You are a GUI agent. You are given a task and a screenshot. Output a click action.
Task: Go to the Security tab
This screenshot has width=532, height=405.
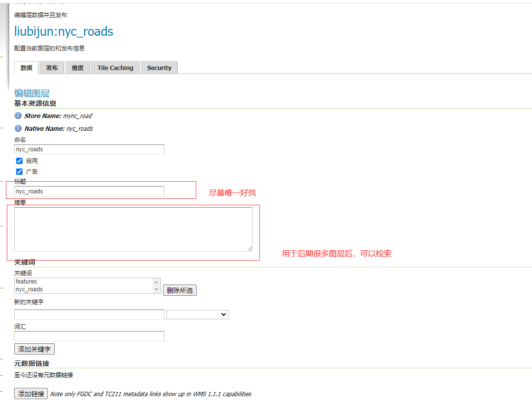click(159, 68)
